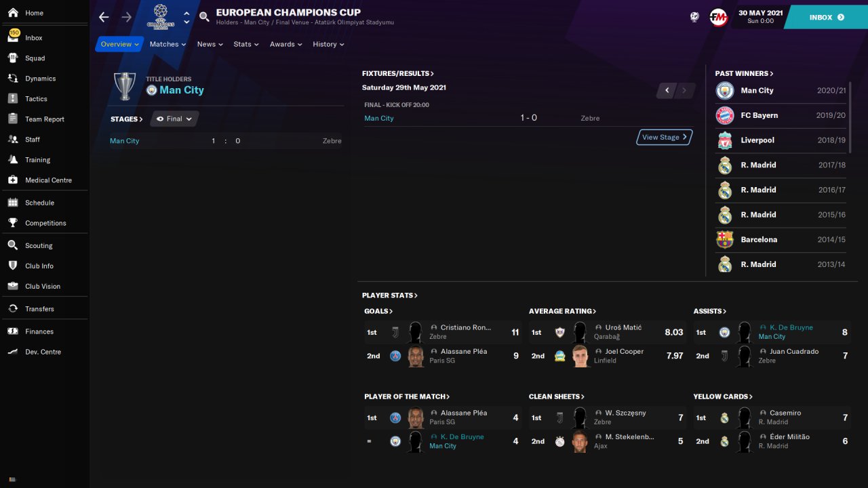Go to previous fixtures date arrow
Viewport: 868px width, 488px height.
pos(667,90)
